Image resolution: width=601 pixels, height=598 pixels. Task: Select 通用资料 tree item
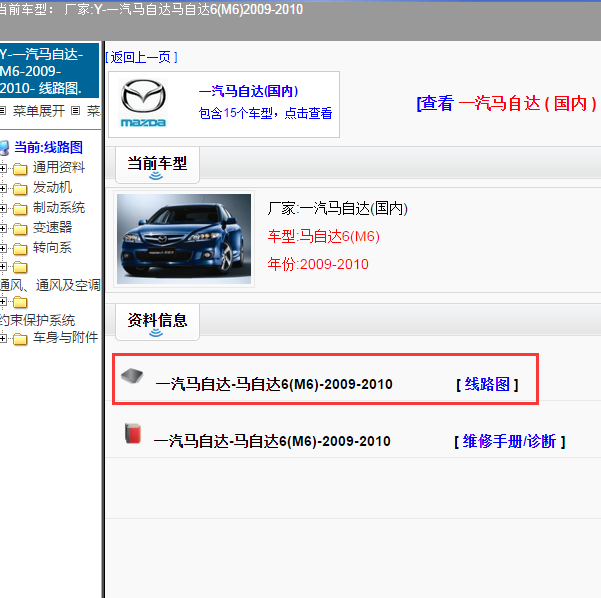pos(59,168)
